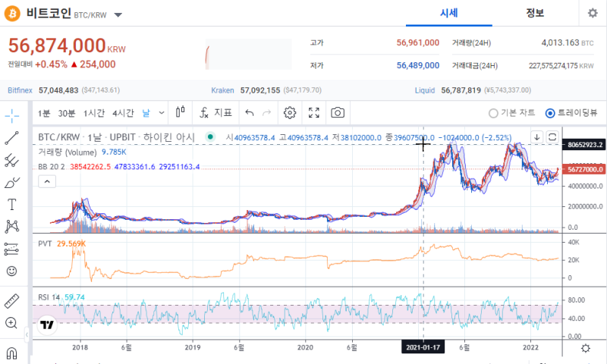Click the 저가 value 56,489,000
The image size is (607, 364).
point(418,65)
